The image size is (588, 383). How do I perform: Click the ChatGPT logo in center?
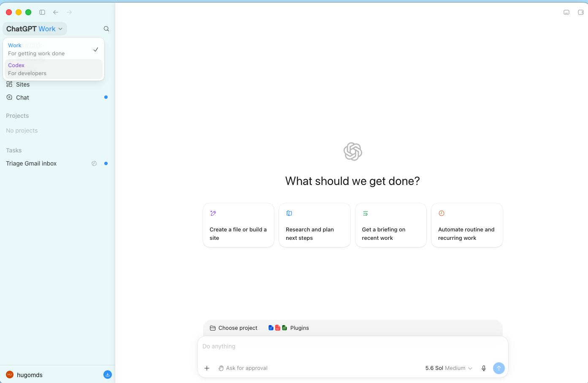point(353,152)
